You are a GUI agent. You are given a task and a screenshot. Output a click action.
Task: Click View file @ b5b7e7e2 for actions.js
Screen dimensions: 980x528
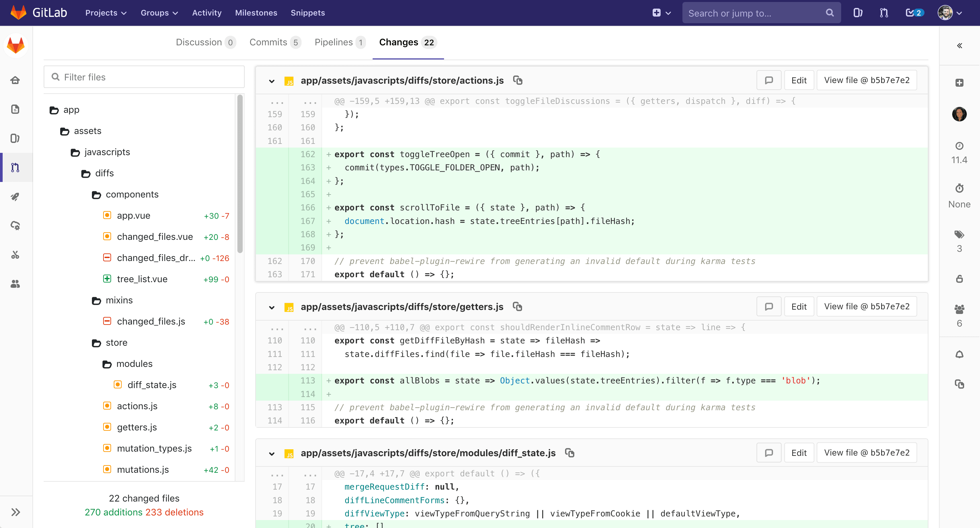(x=867, y=80)
